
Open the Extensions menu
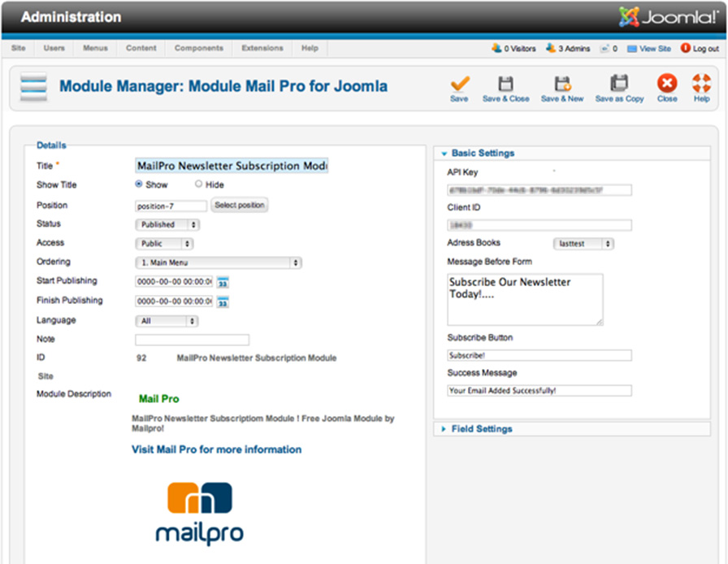point(262,48)
